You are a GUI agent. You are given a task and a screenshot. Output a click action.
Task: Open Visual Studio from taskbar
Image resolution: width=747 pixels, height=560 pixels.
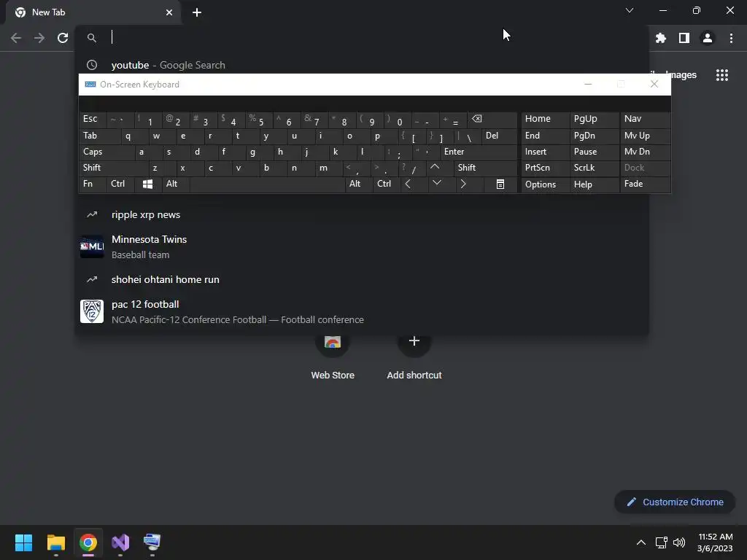120,542
